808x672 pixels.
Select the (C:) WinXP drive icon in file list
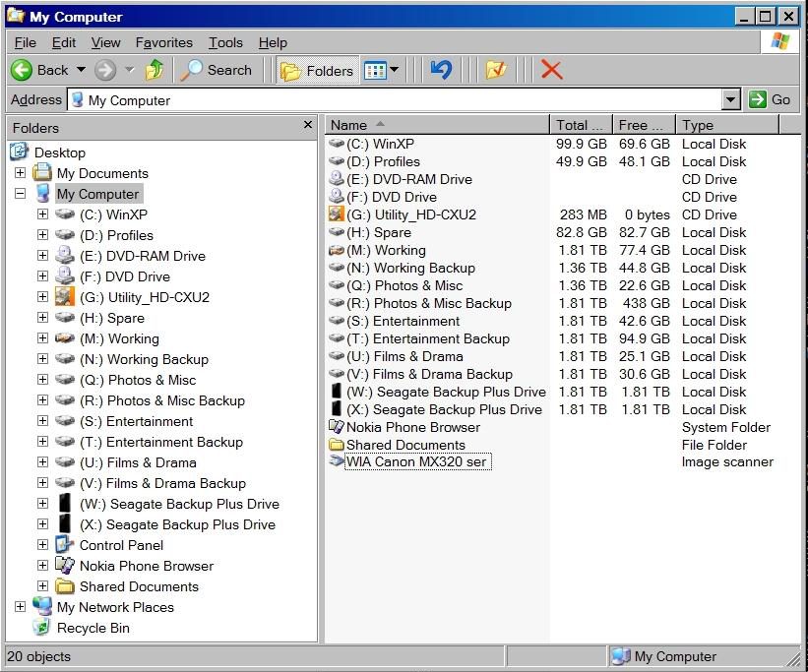pyautogui.click(x=337, y=144)
